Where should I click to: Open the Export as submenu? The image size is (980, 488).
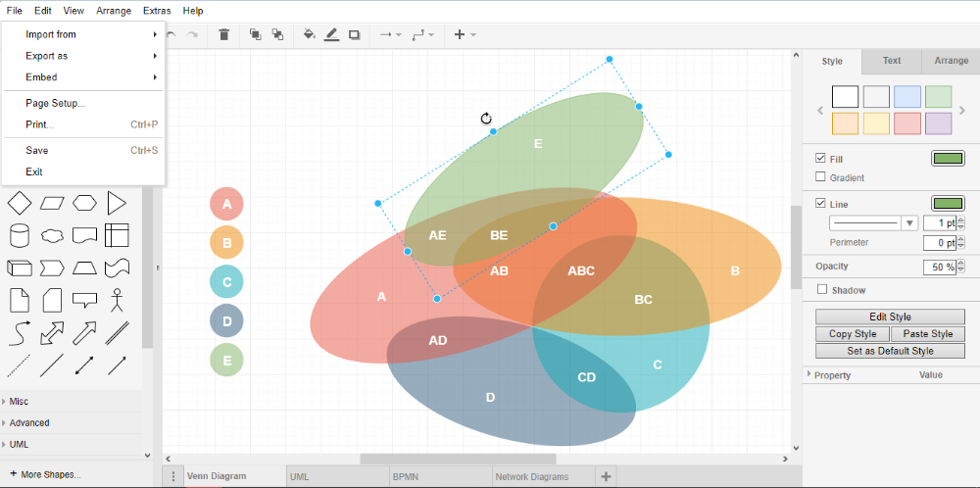pyautogui.click(x=83, y=56)
